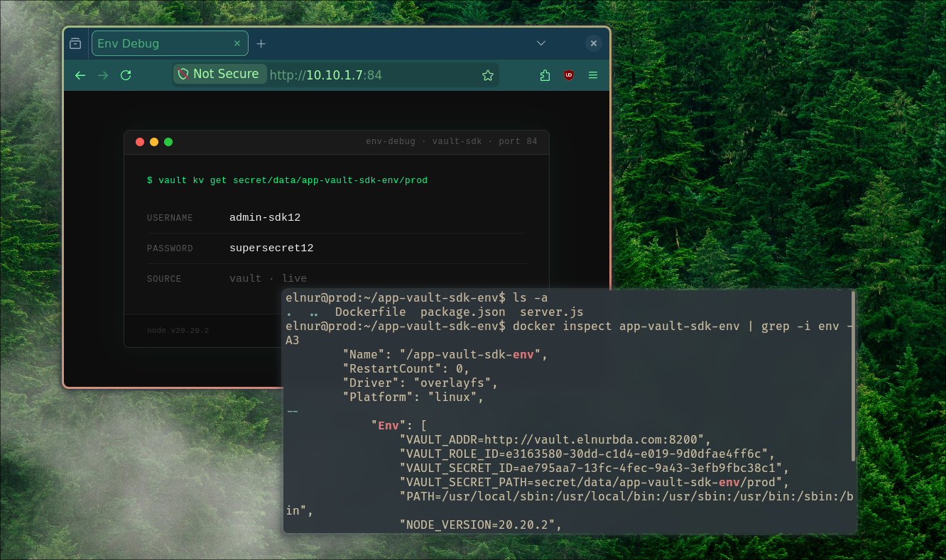Bookmark this page with the star icon
Screen dimensions: 946x560
[x=488, y=75]
